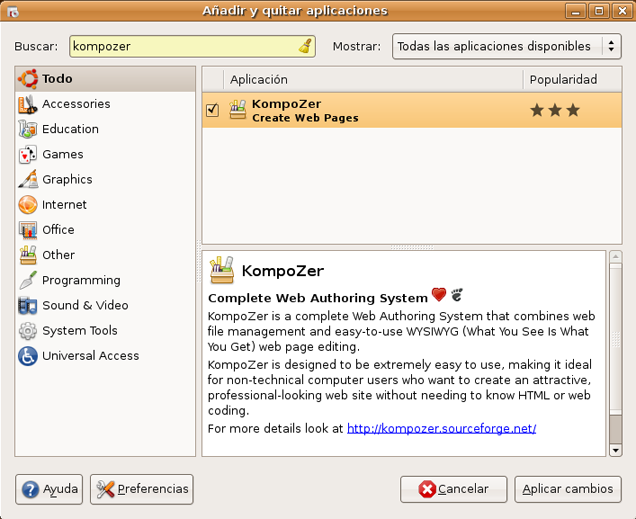Clear search with the broom icon
This screenshot has height=519, width=636.
coord(305,46)
